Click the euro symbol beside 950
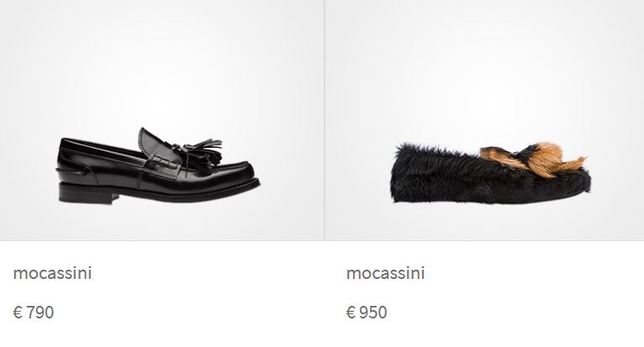Screen dimensions: 644x347 (x=351, y=313)
